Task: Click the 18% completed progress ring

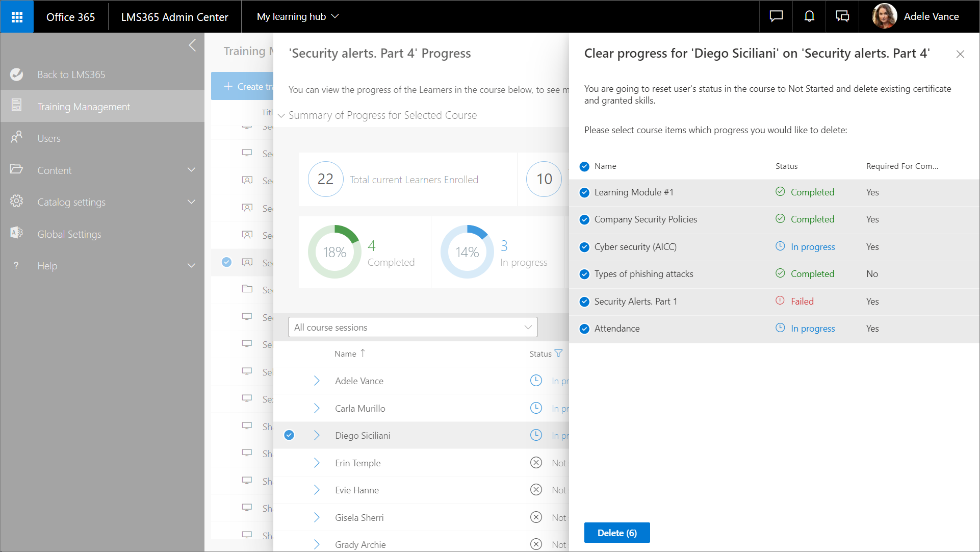Action: tap(334, 252)
